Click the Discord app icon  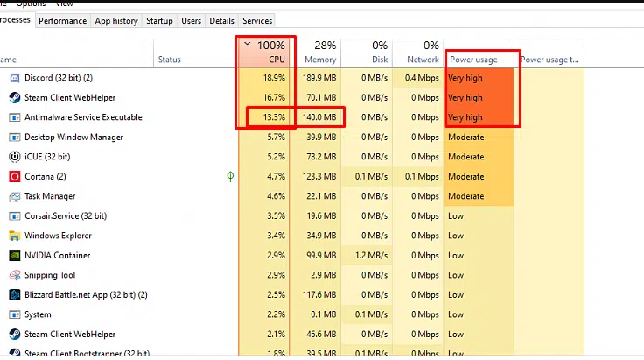point(14,78)
